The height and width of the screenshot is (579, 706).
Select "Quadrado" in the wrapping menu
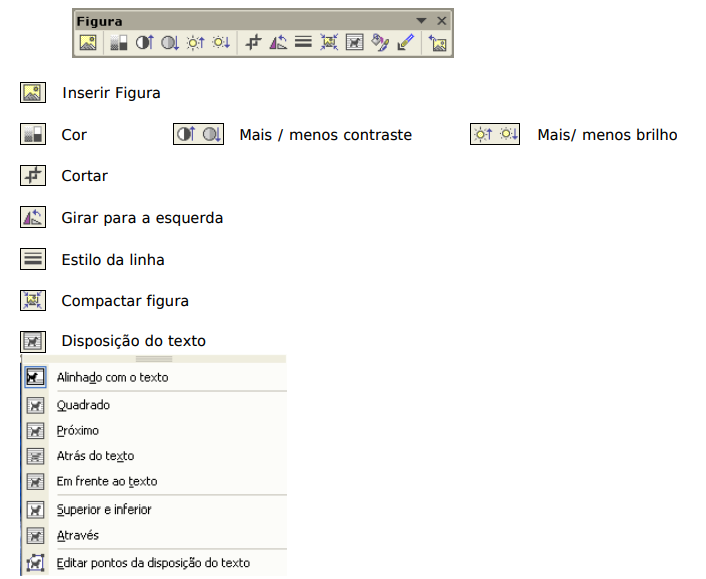(x=83, y=405)
